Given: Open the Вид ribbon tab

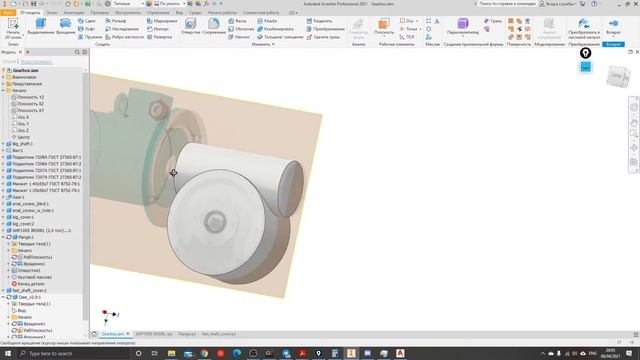Looking at the screenshot, I should pyautogui.click(x=179, y=13).
